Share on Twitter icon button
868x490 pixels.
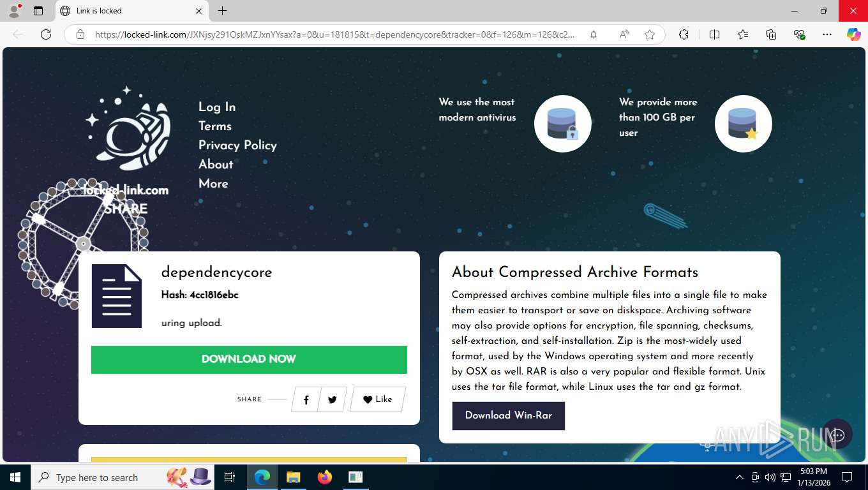click(332, 399)
